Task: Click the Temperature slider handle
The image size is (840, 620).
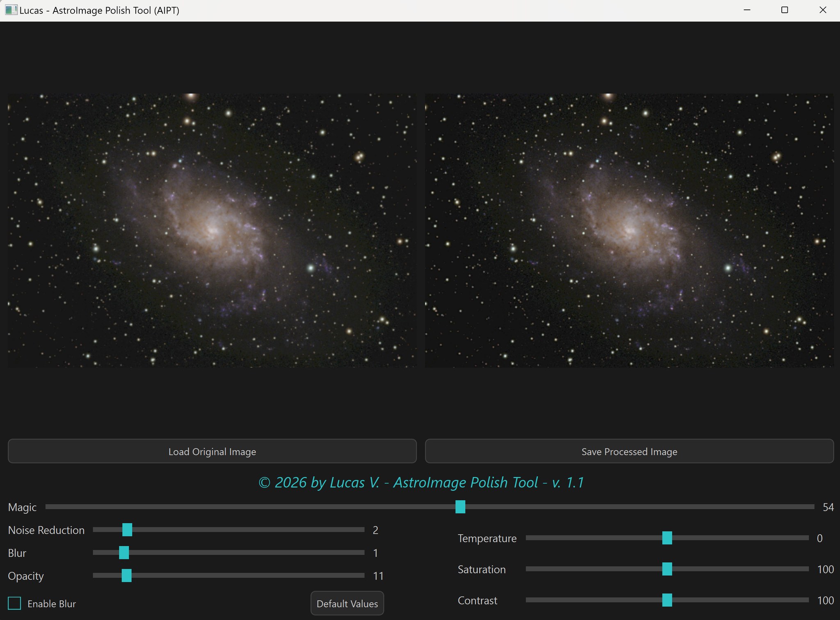Action: [x=667, y=538]
